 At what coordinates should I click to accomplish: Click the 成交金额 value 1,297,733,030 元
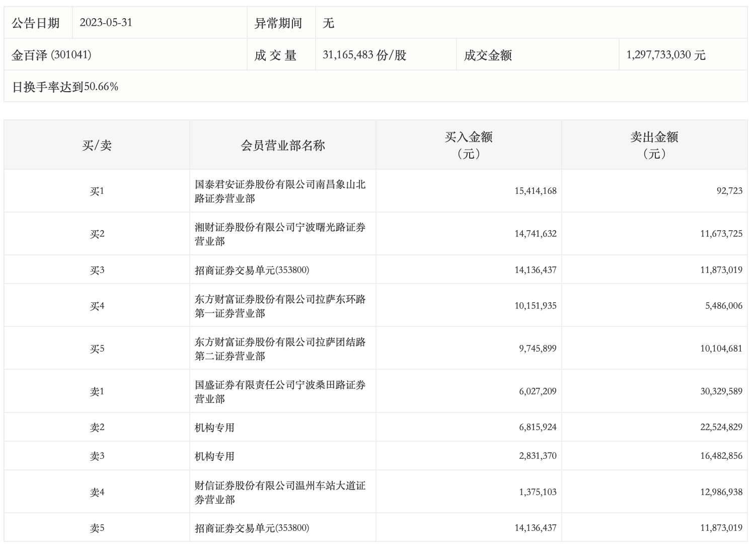[665, 55]
